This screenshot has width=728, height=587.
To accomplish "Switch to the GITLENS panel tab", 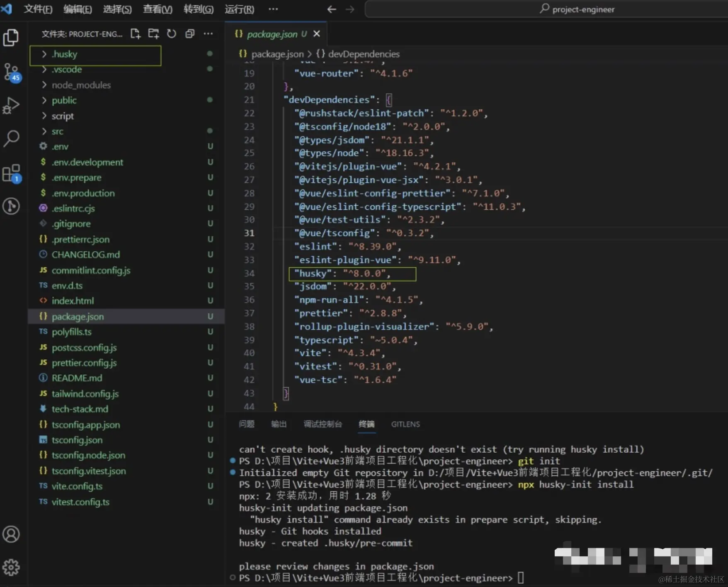I will tap(405, 424).
